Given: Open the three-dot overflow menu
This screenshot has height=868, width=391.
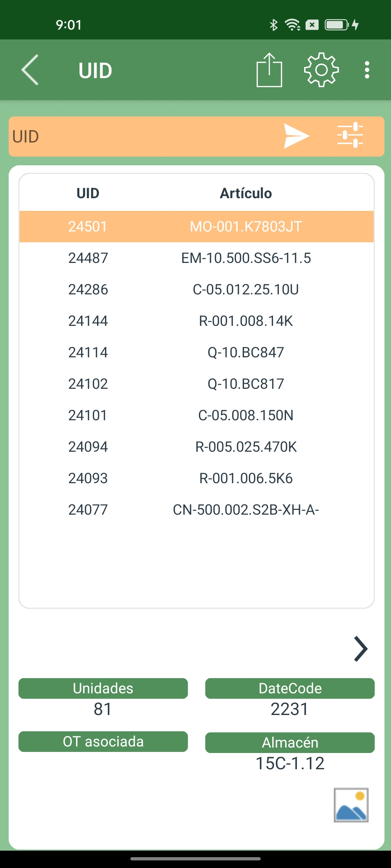Looking at the screenshot, I should tap(367, 70).
